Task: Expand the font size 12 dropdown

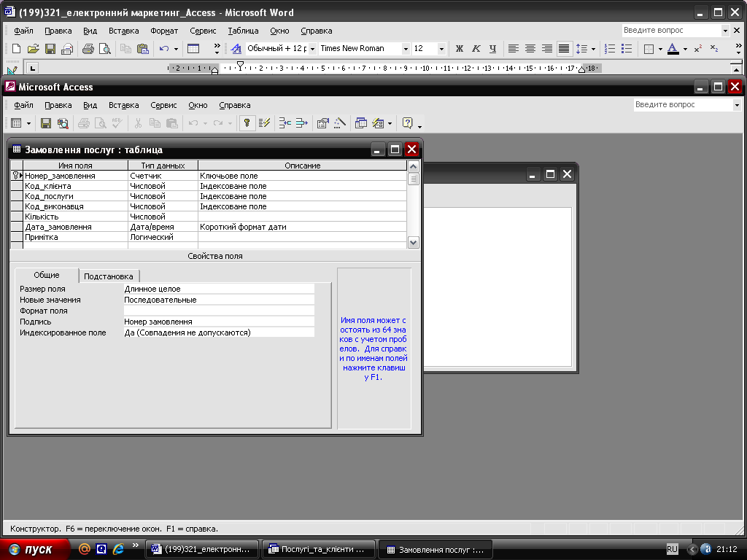Action: [x=441, y=49]
